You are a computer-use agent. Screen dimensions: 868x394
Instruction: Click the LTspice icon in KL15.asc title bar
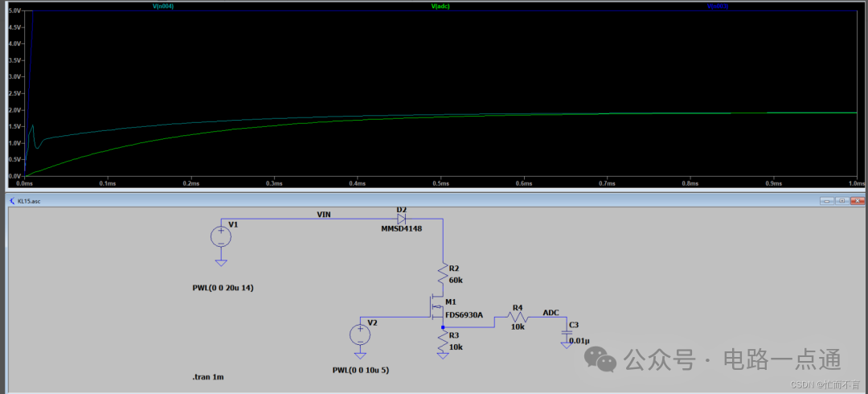pyautogui.click(x=11, y=200)
